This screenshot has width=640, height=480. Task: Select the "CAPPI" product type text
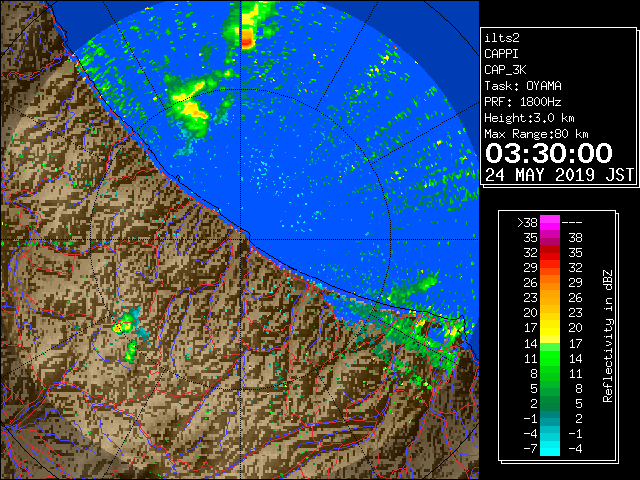[x=501, y=54]
